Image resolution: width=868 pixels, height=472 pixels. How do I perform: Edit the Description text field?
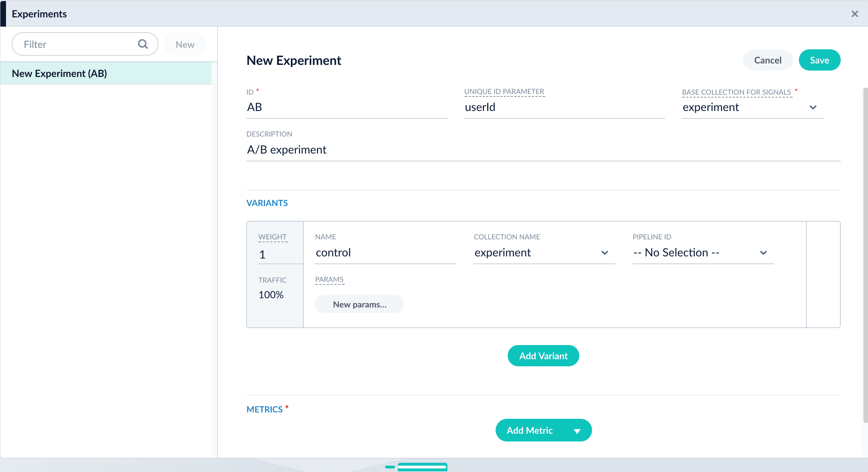click(543, 150)
